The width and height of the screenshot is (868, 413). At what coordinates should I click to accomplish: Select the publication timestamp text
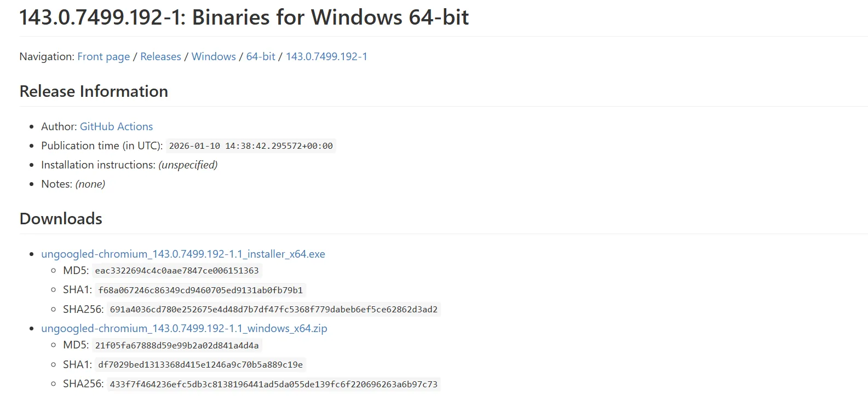(251, 146)
